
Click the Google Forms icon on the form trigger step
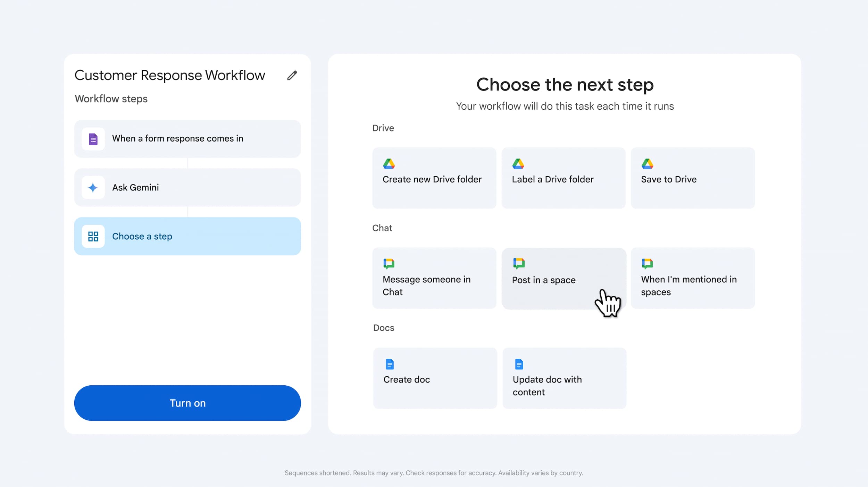coord(93,139)
